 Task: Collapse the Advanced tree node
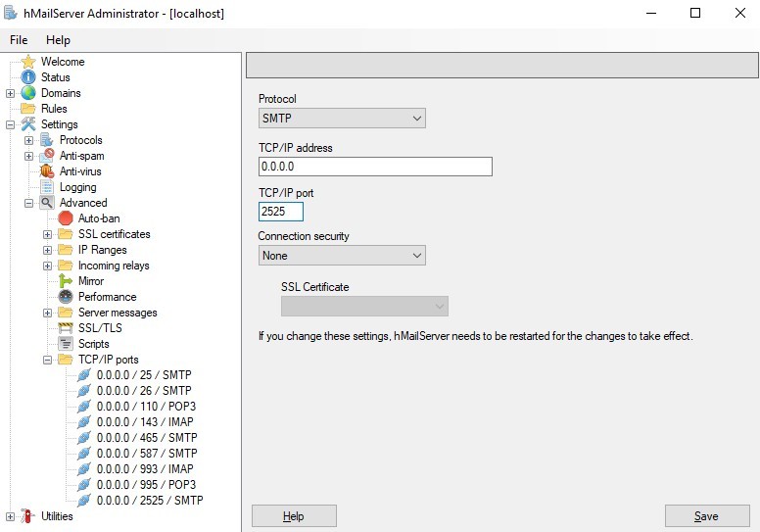point(28,203)
